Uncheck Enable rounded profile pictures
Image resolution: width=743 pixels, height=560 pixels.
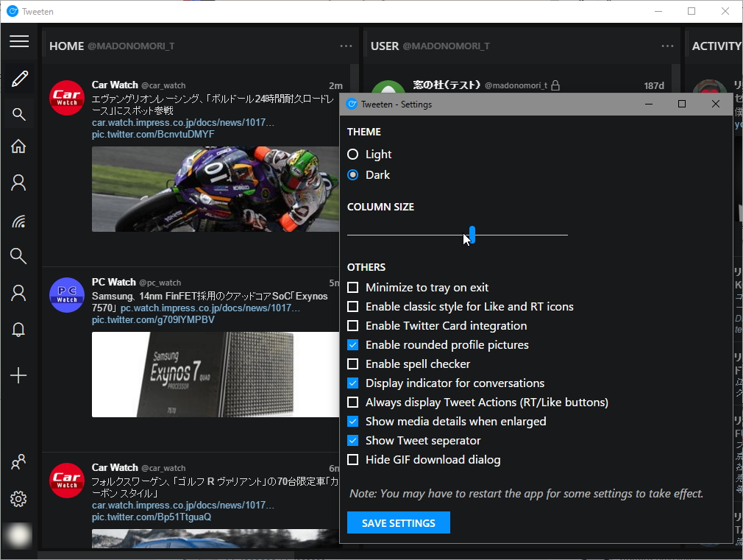coord(352,344)
